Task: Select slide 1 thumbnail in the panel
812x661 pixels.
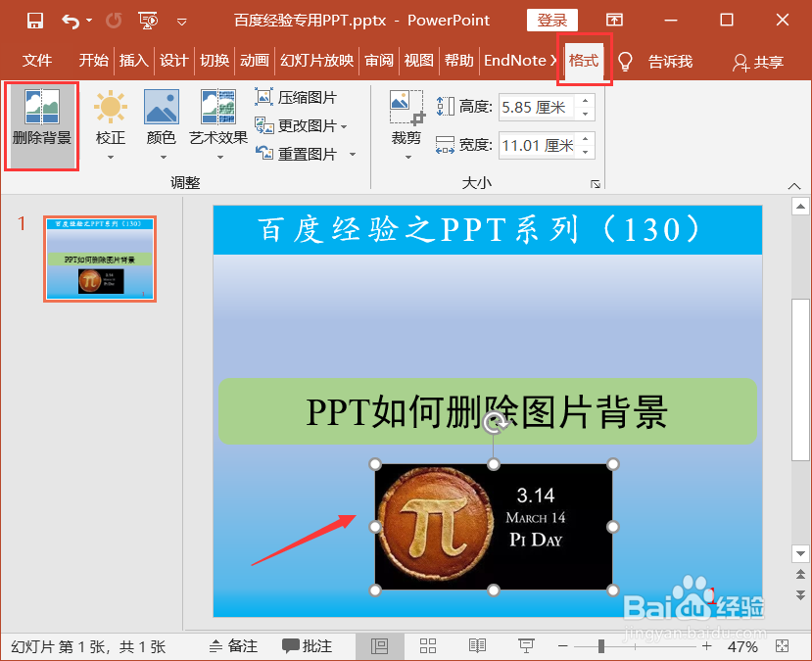Action: point(99,258)
